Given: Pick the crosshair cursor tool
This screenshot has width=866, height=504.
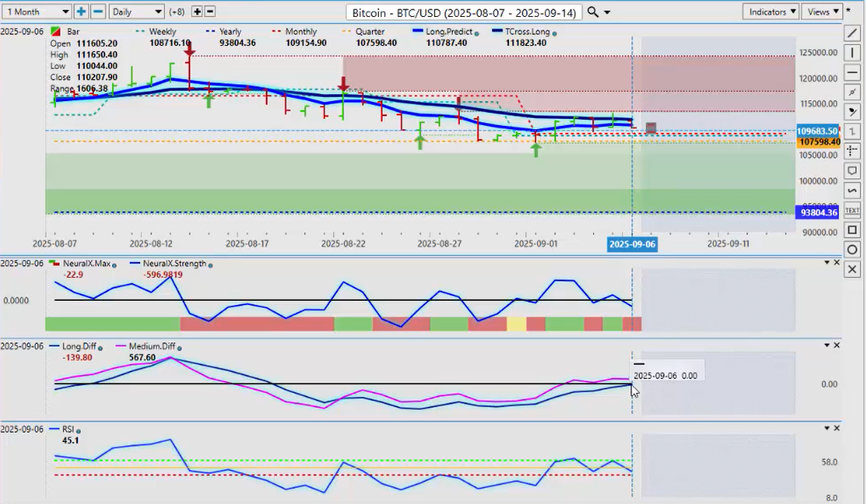Looking at the screenshot, I should pyautogui.click(x=852, y=151).
